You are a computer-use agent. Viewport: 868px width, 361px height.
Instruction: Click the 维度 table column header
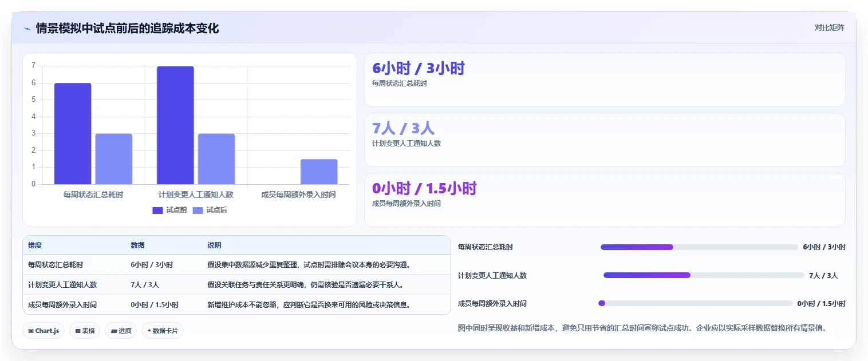pyautogui.click(x=35, y=245)
